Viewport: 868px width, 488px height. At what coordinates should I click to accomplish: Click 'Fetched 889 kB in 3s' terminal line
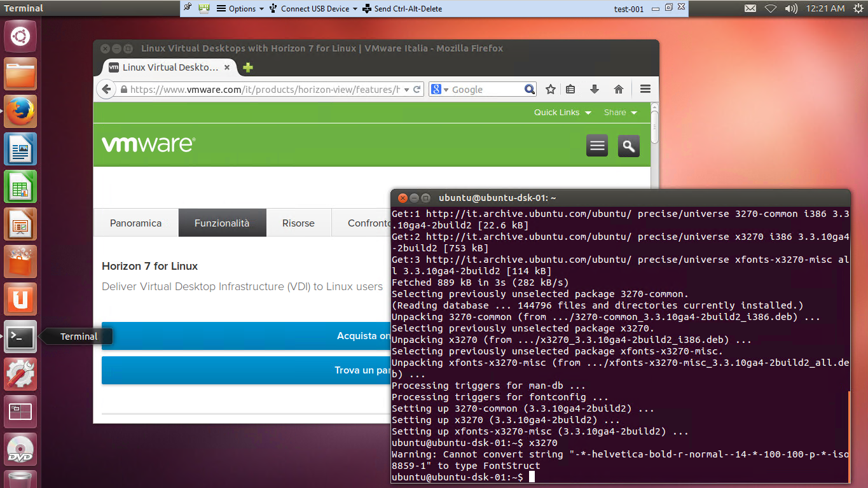(x=480, y=282)
